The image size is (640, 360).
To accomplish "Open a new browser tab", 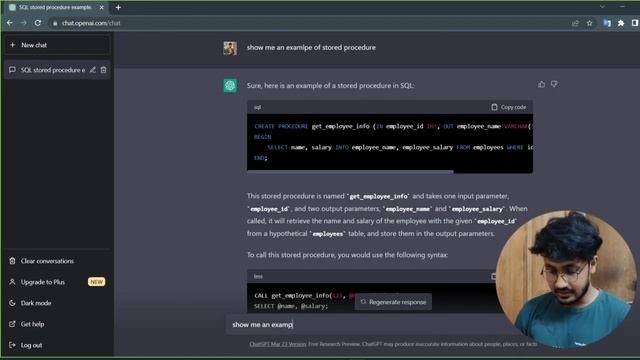I will [x=118, y=7].
